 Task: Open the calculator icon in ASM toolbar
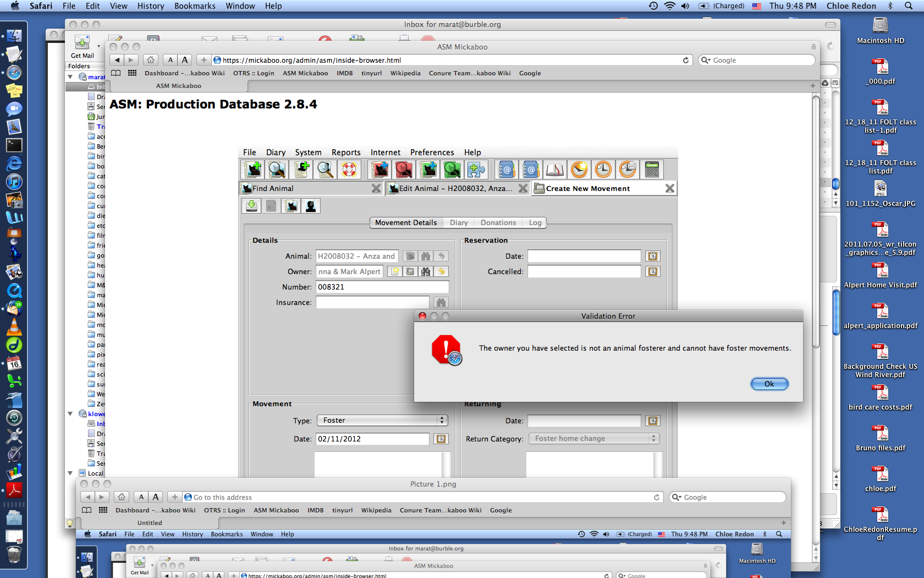tap(652, 170)
